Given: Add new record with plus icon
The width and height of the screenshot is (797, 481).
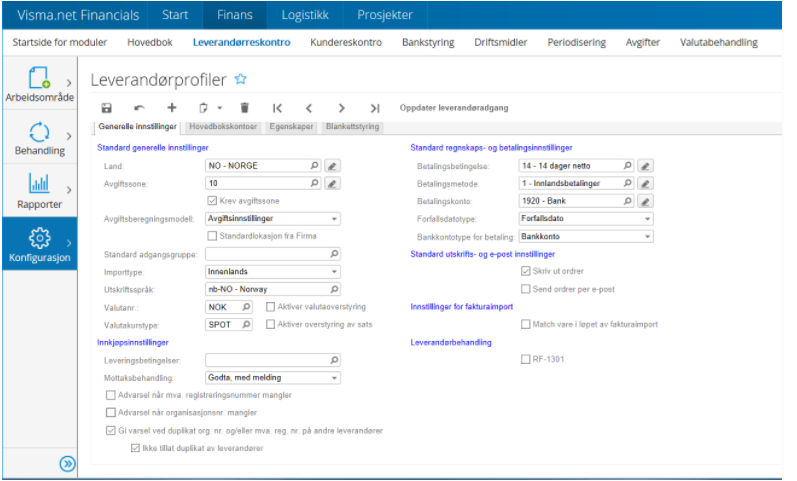Looking at the screenshot, I should (x=172, y=107).
